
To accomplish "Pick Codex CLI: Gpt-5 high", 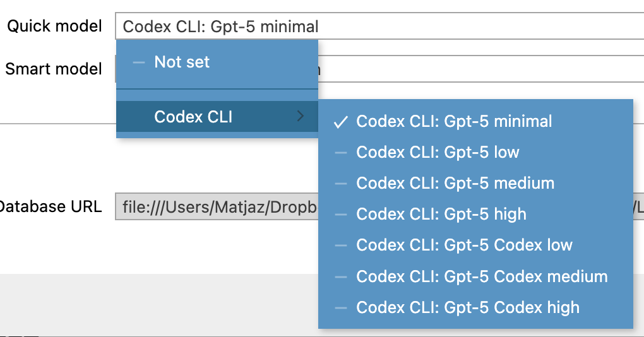I will click(x=441, y=214).
